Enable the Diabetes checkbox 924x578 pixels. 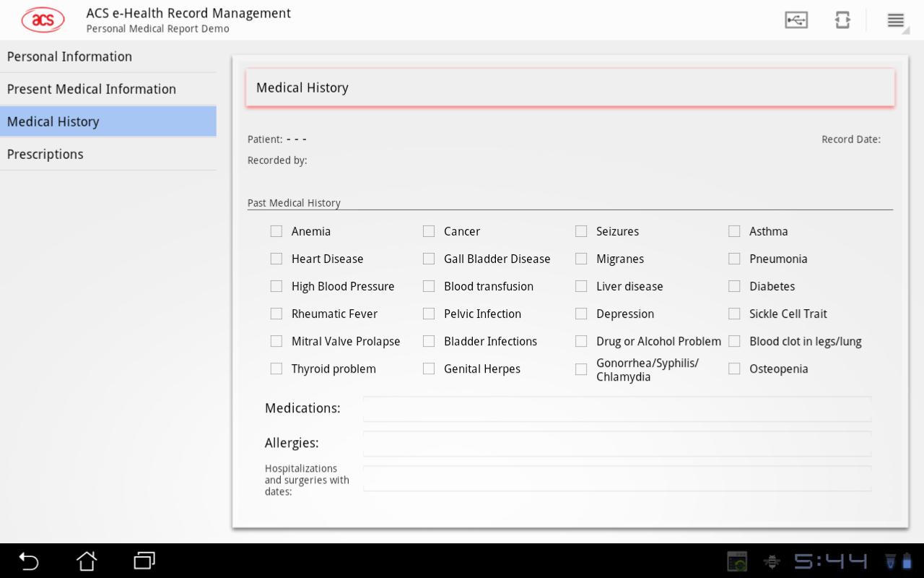[734, 286]
